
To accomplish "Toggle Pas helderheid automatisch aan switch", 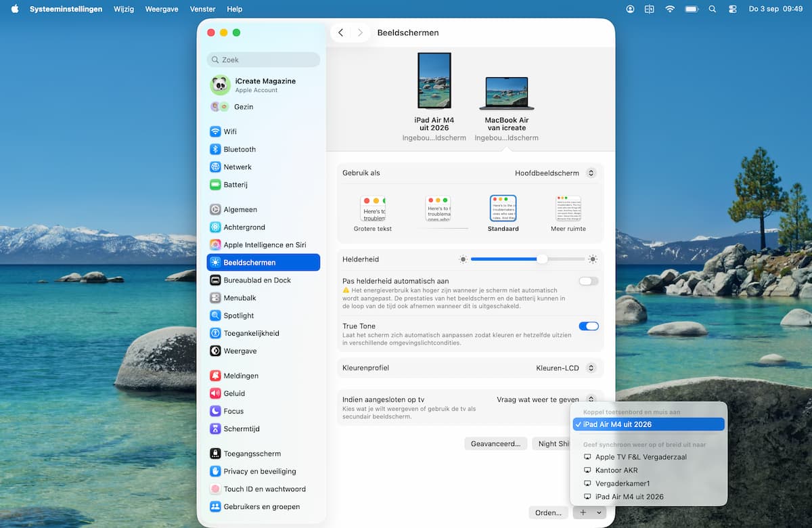I will pos(589,281).
